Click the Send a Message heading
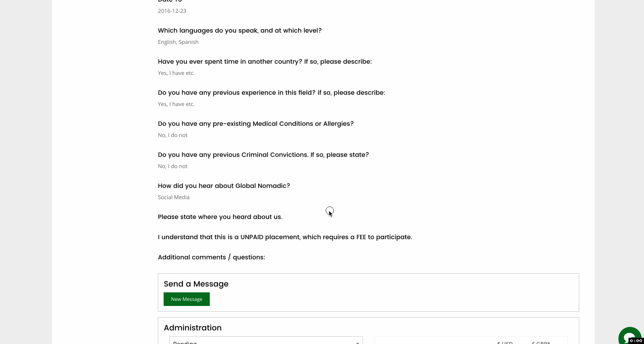This screenshot has height=344, width=644. [x=196, y=284]
